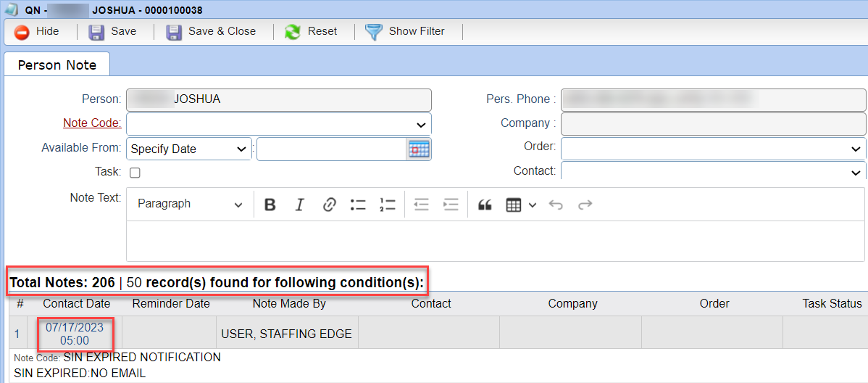The width and height of the screenshot is (868, 383).
Task: Create a numbered list
Action: (388, 205)
